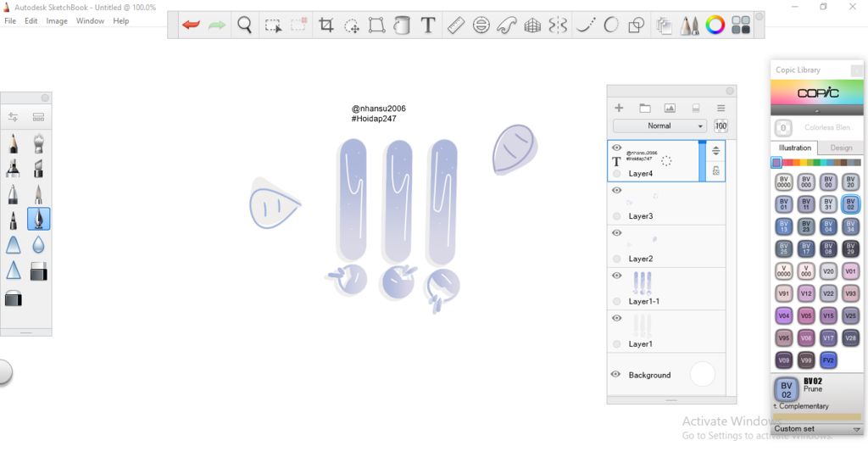868x463 pixels.
Task: Pick the V04 Copic swatch
Action: click(783, 315)
